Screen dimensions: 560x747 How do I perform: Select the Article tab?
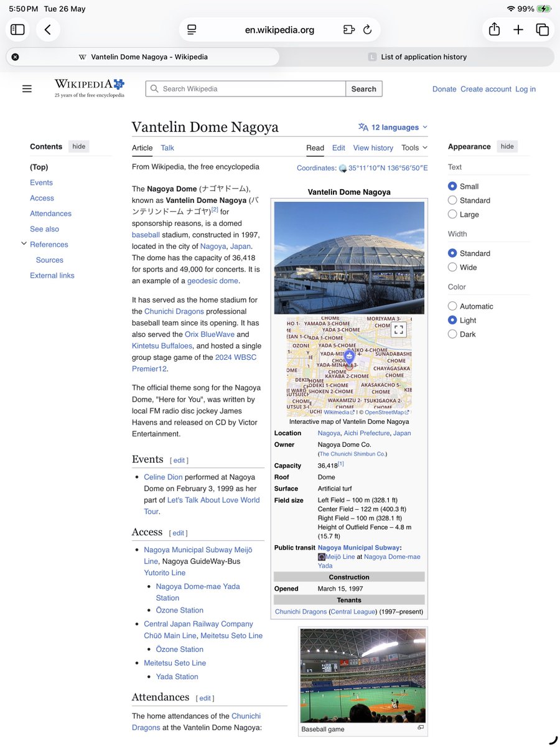coord(142,148)
